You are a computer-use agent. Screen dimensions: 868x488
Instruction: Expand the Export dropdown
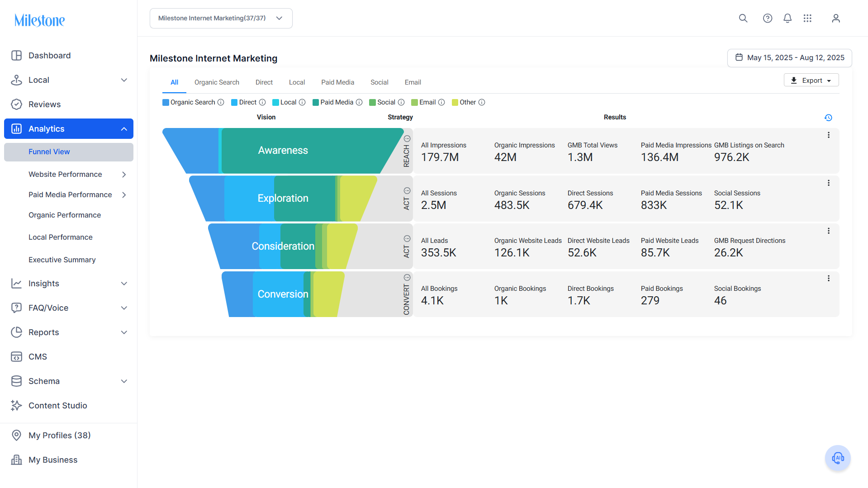[811, 80]
